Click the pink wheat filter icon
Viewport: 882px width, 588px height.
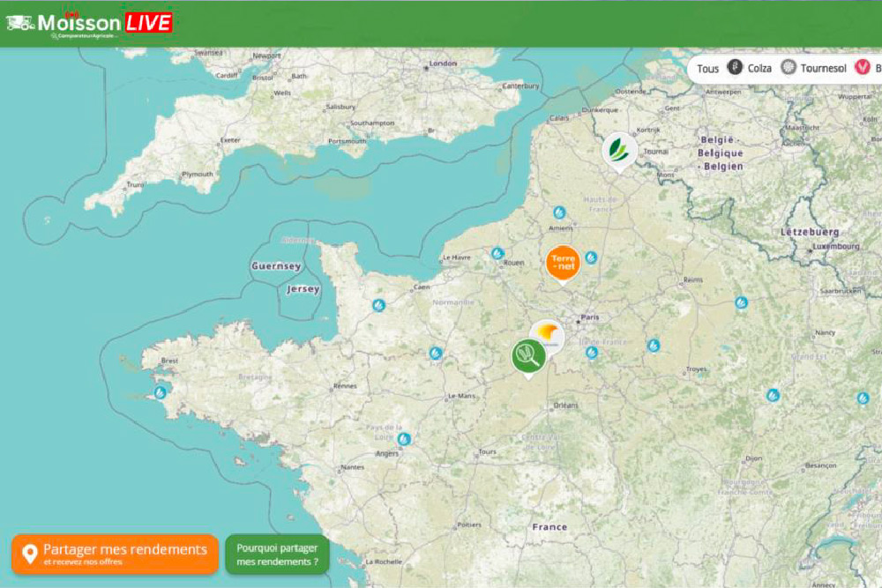[863, 68]
